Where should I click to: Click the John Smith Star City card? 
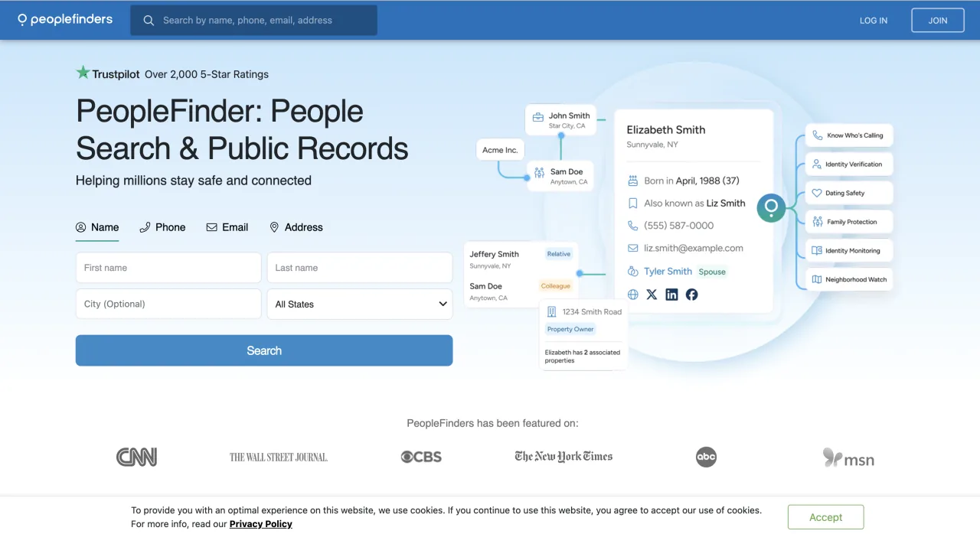coord(560,120)
